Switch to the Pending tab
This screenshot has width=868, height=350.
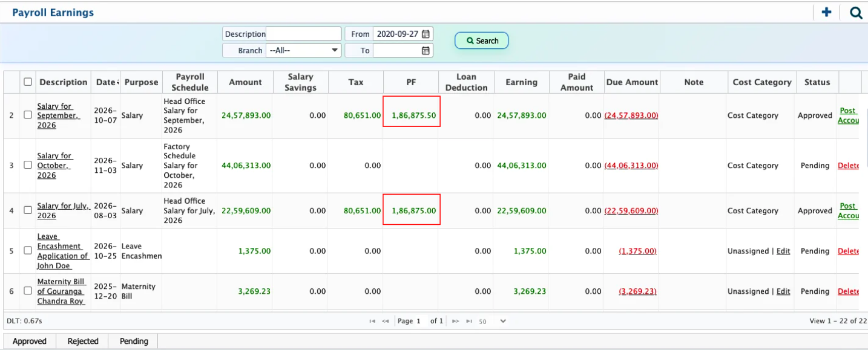point(134,342)
